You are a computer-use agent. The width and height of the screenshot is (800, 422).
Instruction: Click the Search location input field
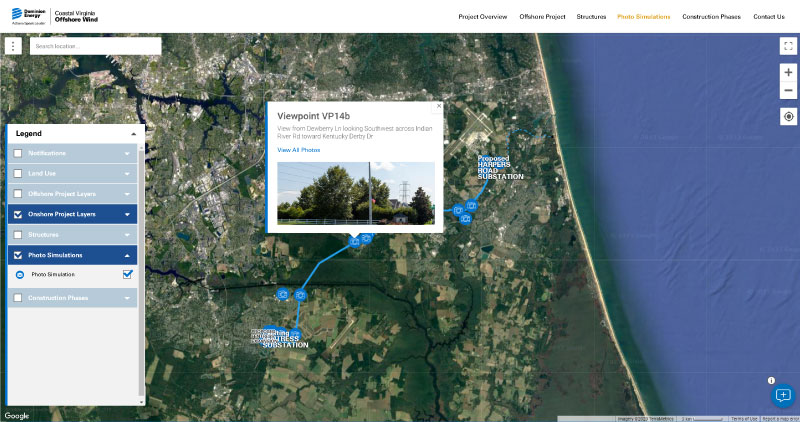point(95,46)
